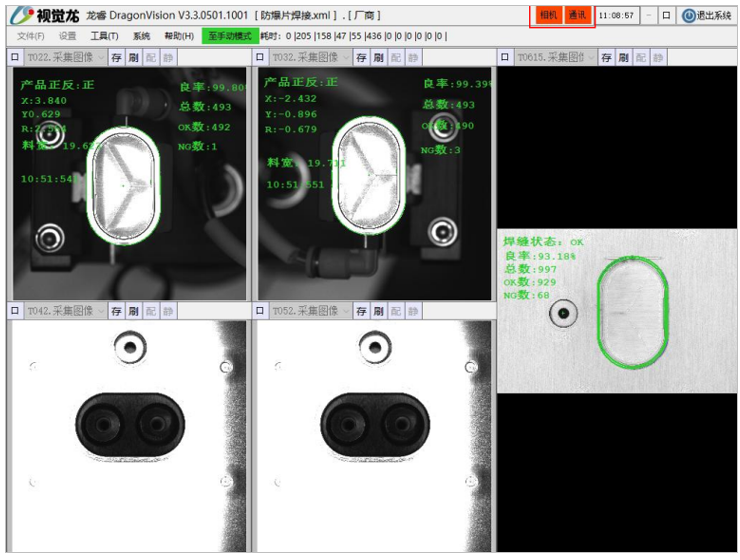Image resolution: width=740 pixels, height=560 pixels.
Task: Click 存 save icon in T022 panel
Action: 116,58
